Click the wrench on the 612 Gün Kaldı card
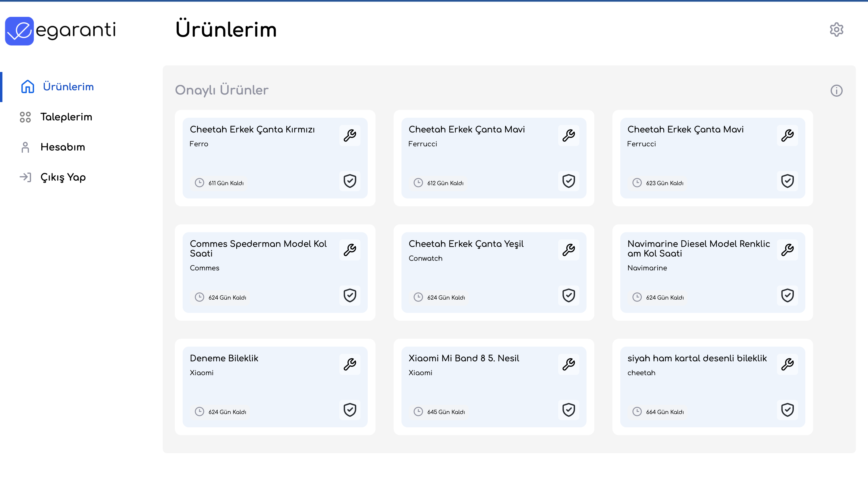 568,135
